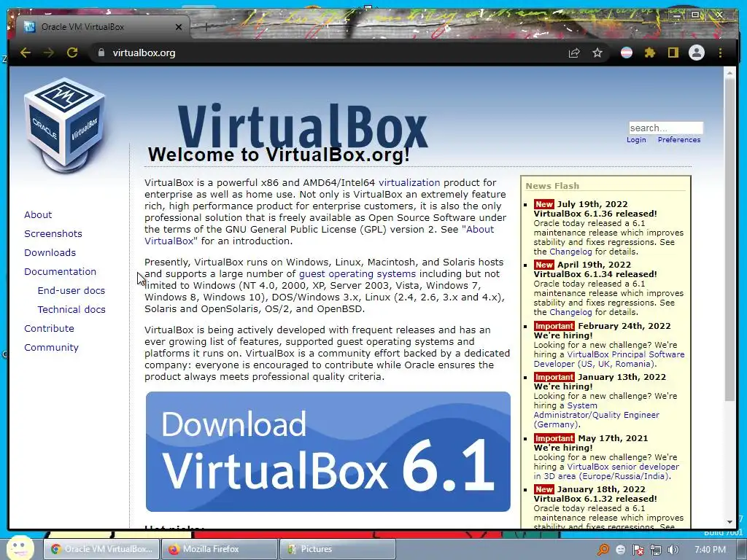Open the network tray icon
This screenshot has width=747, height=560.
(x=656, y=550)
